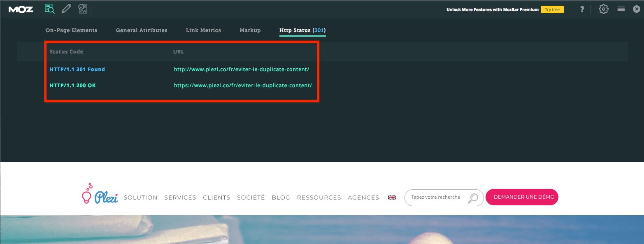Switch to the On-Page Elements tab

pos(71,30)
